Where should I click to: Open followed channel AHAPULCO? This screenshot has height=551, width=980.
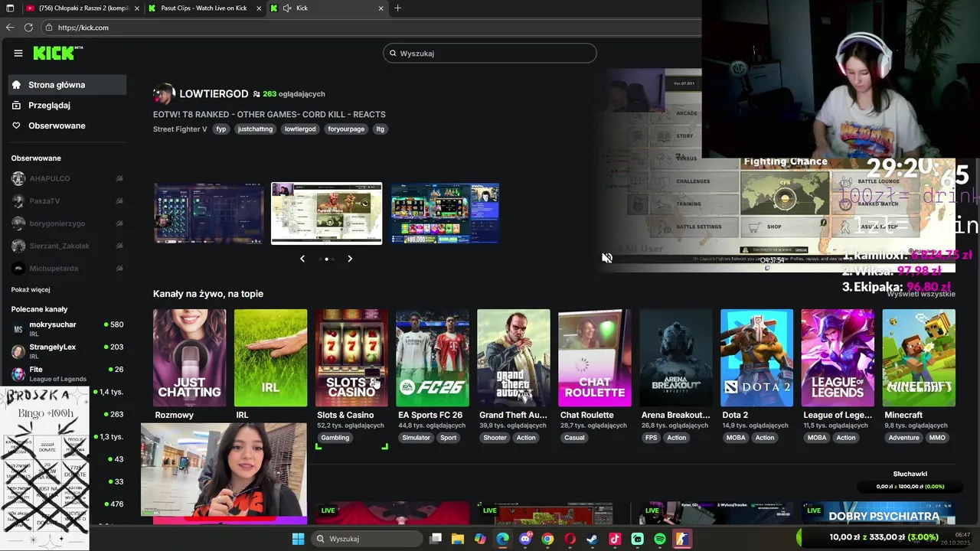(67, 178)
